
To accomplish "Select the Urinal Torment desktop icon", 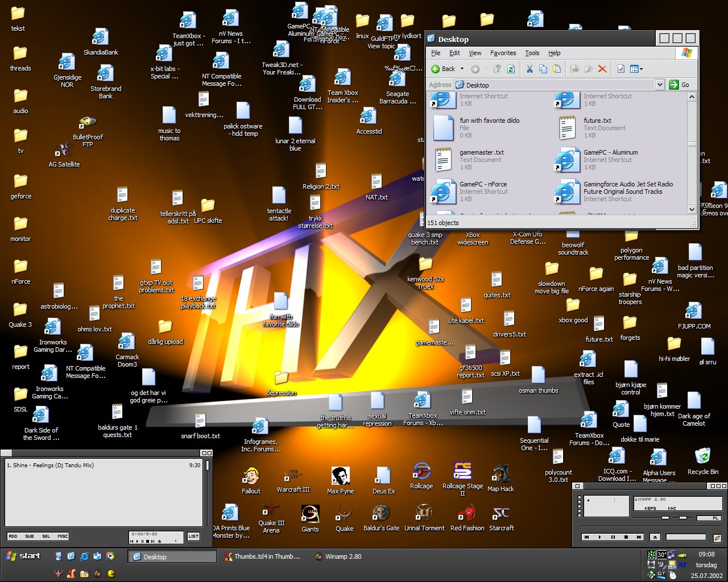I will [x=424, y=518].
